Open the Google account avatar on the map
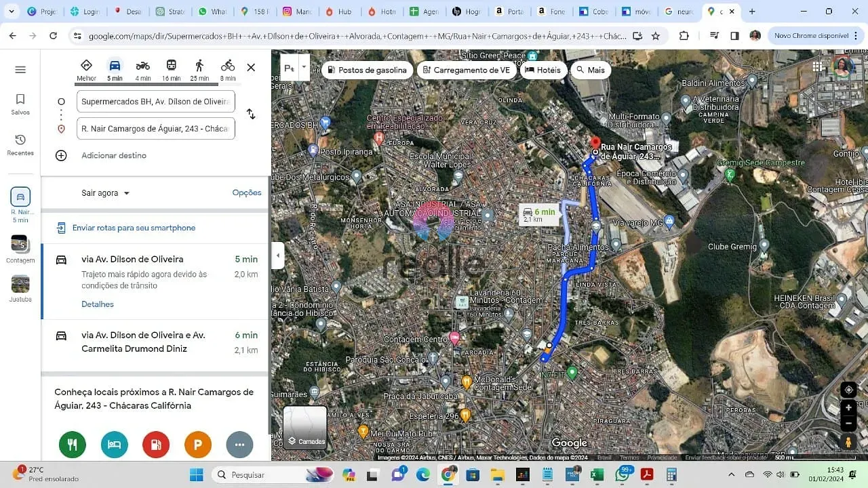This screenshot has height=488, width=868. 842,67
